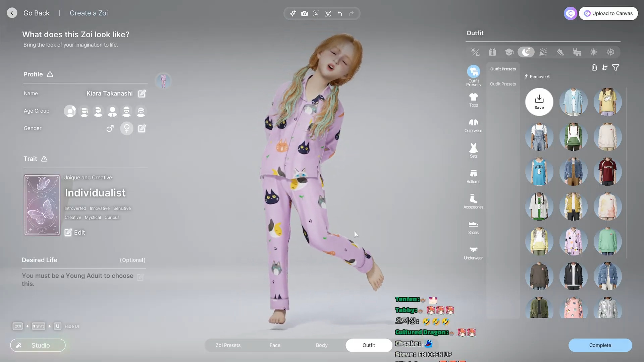Select the mint green sweatshirt outfit
644x362 pixels.
[607, 241]
